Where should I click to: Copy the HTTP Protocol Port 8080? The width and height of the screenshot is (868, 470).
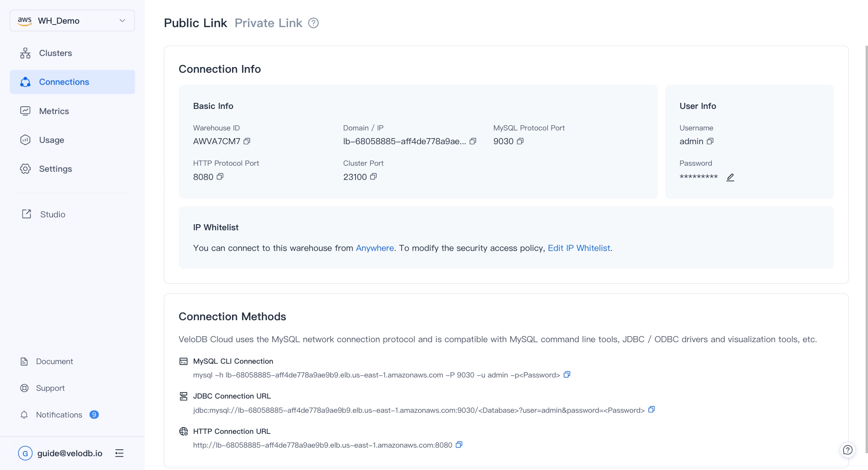220,176
